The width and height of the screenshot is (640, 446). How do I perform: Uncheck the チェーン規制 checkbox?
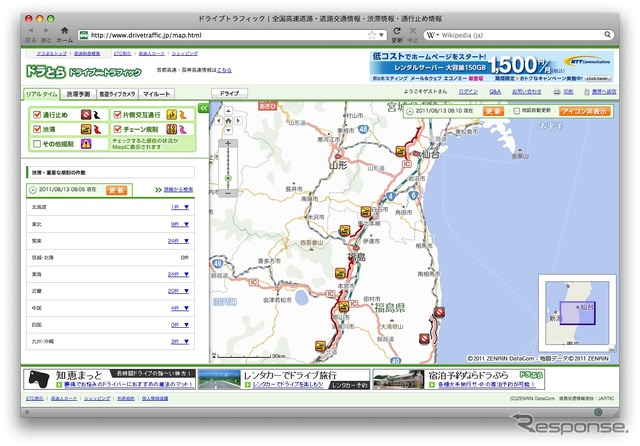point(113,129)
